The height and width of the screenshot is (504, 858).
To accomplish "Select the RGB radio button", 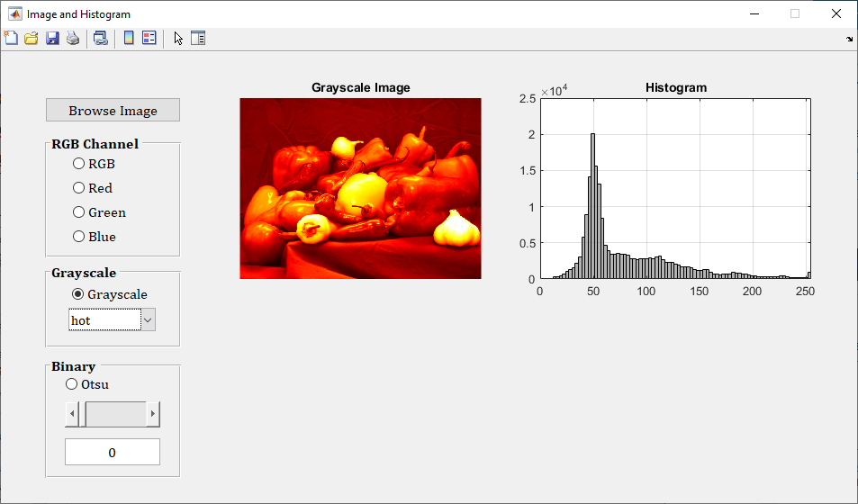I will point(79,164).
